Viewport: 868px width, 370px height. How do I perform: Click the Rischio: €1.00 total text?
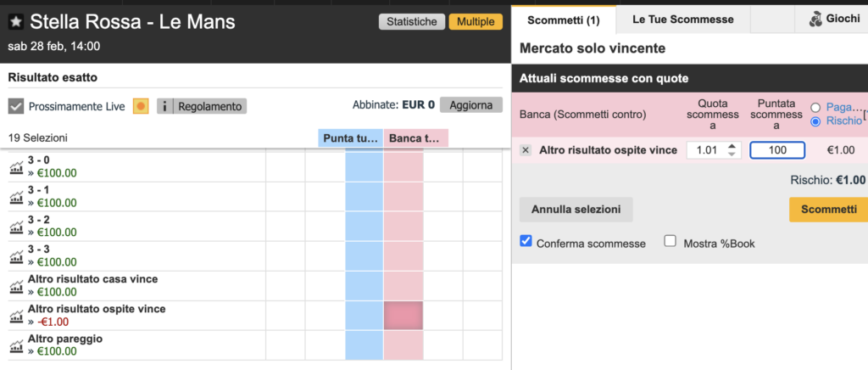click(827, 180)
